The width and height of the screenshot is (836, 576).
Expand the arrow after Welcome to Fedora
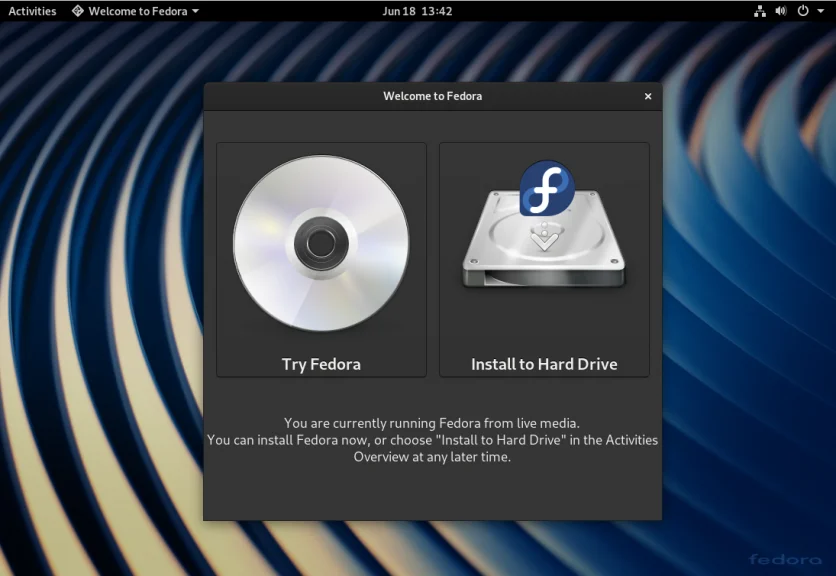[195, 11]
